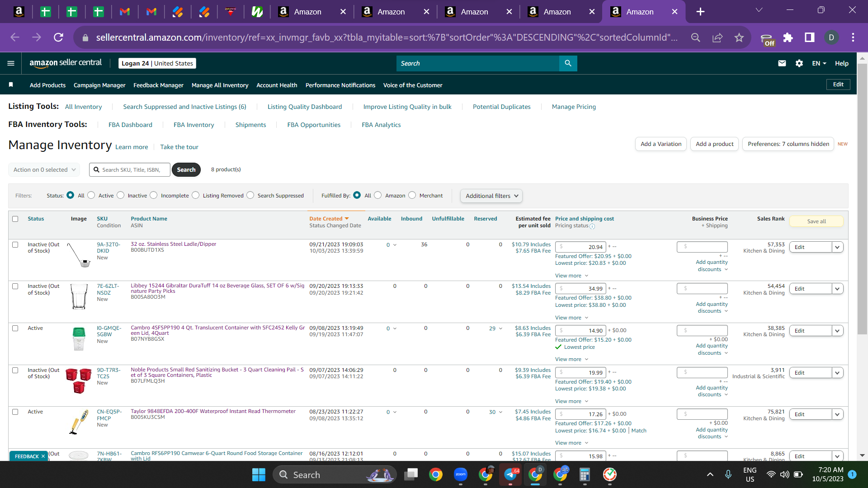Image resolution: width=868 pixels, height=488 pixels.
Task: Open the Taylor Instant Read Thermometer listing
Action: click(213, 412)
